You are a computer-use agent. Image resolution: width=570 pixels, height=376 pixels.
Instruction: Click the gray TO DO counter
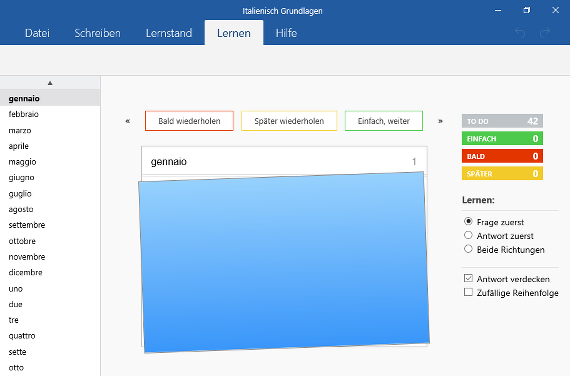502,121
